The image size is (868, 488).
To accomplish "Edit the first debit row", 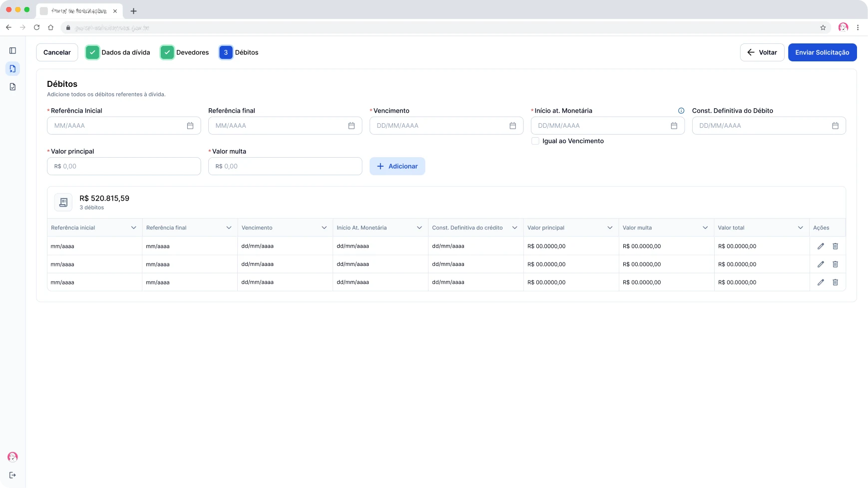I will click(x=821, y=246).
